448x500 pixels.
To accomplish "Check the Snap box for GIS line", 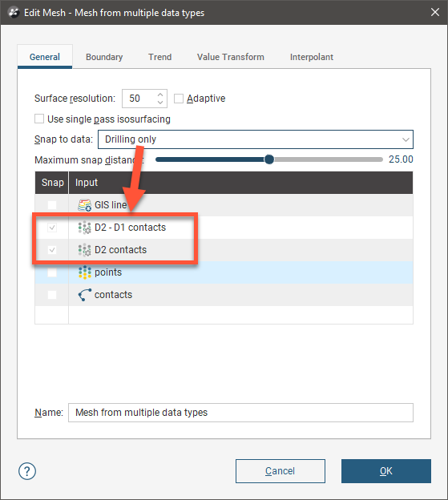I will pyautogui.click(x=52, y=205).
